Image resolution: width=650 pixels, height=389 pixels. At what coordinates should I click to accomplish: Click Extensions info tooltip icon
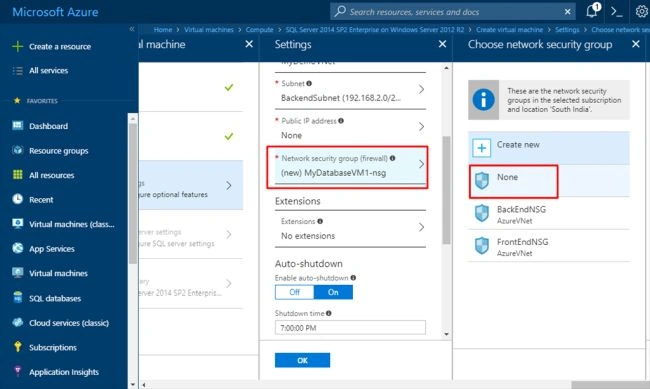click(320, 221)
